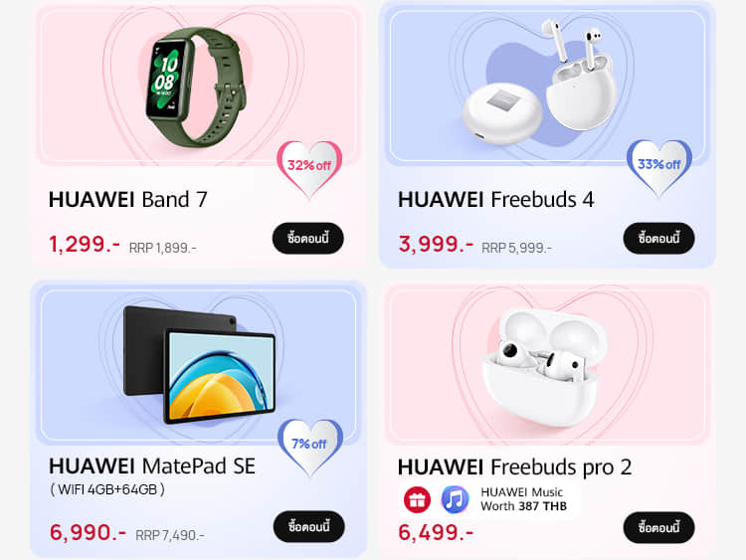Click the buy now button for Freebuds 4
Viewport: 746px width, 560px height.
point(658,238)
